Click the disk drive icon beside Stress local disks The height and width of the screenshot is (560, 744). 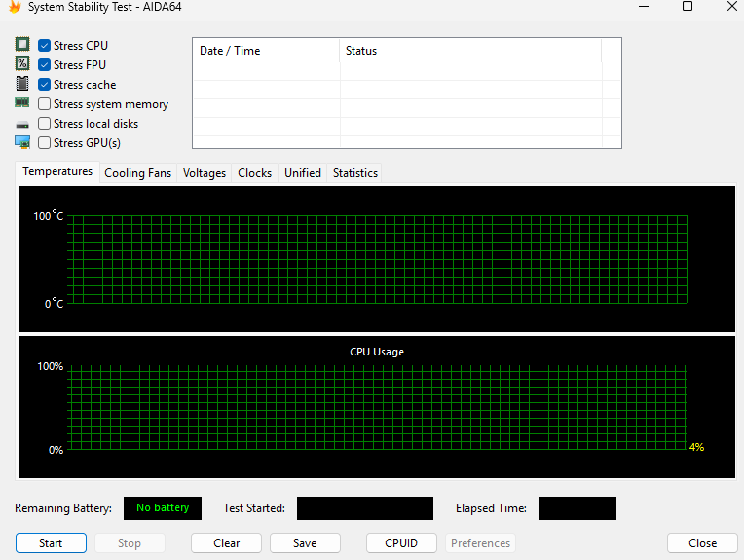pos(22,125)
